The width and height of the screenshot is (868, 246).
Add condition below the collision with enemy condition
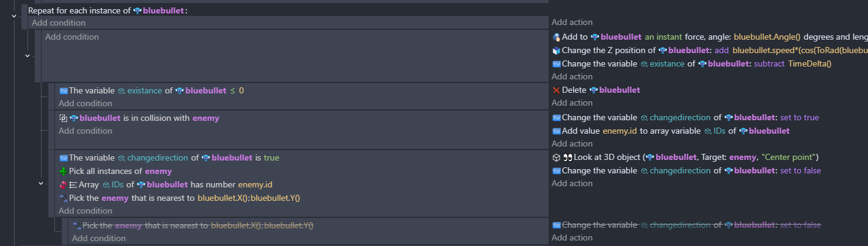86,131
